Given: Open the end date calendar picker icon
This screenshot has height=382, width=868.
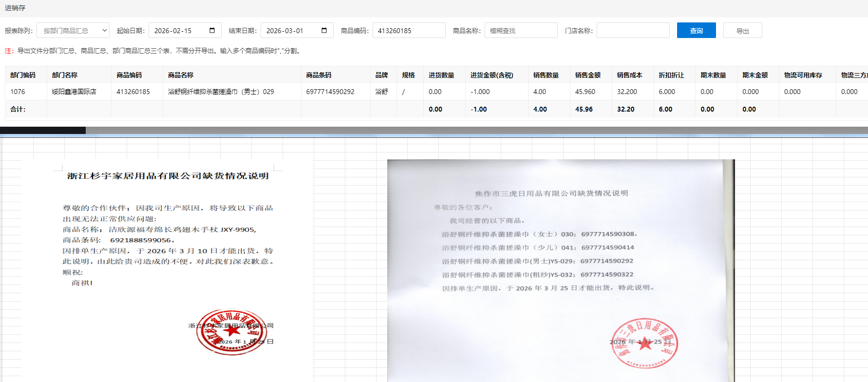Looking at the screenshot, I should coord(324,30).
